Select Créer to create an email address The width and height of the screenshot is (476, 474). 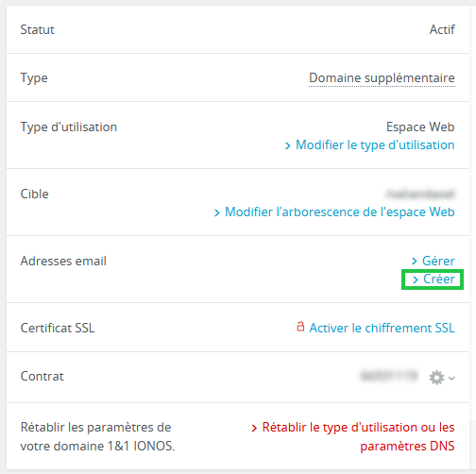coord(439,279)
